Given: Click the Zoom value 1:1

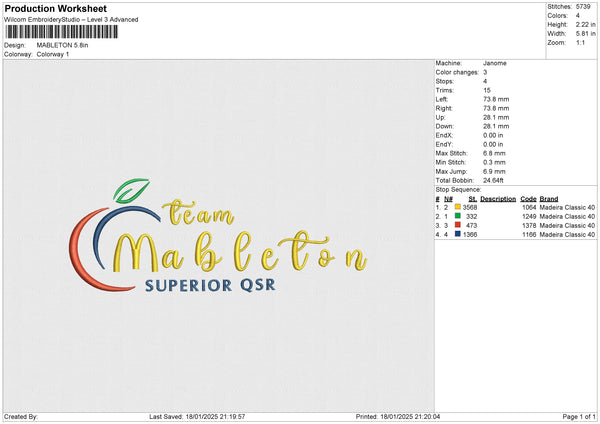Looking at the screenshot, I should tap(580, 42).
